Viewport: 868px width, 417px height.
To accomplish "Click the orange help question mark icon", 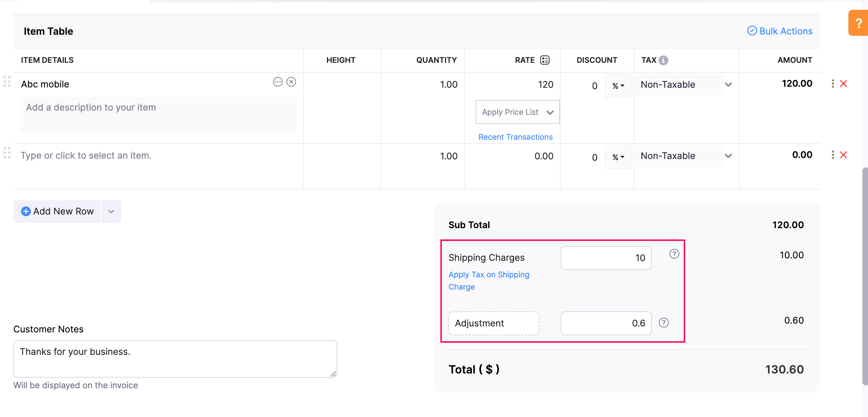I will pos(858,23).
